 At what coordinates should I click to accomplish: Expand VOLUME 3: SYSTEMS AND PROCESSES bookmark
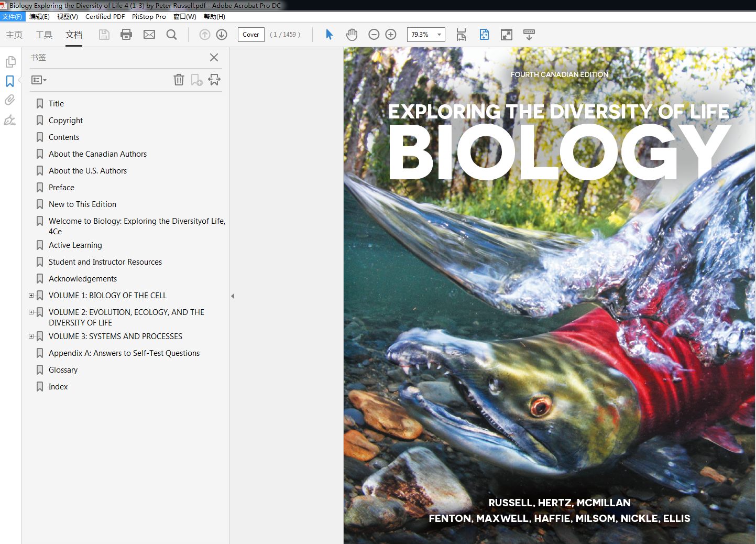tap(31, 336)
